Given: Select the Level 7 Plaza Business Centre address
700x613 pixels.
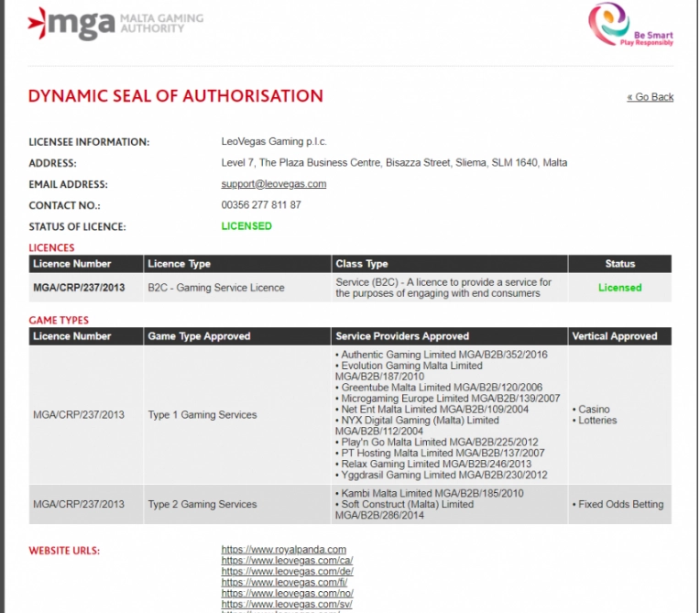Looking at the screenshot, I should click(394, 162).
